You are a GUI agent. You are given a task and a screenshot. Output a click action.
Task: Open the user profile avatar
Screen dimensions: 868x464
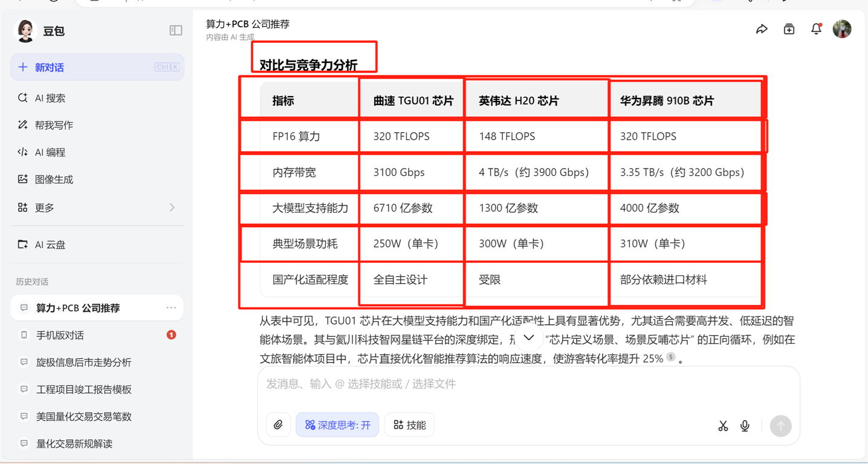(x=842, y=29)
